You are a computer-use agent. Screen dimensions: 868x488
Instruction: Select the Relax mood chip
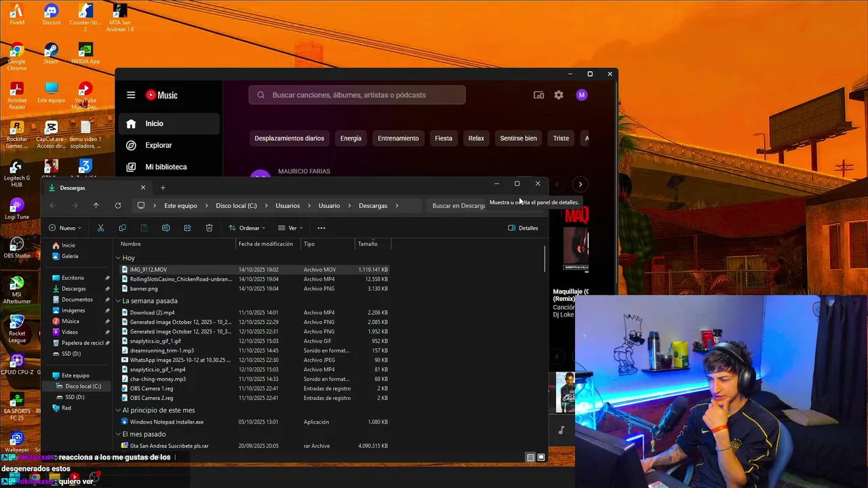click(x=476, y=138)
